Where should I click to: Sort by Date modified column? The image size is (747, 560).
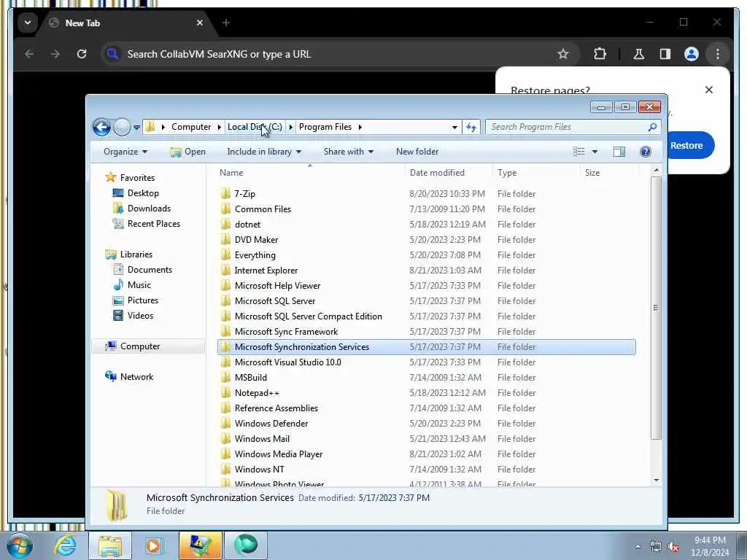pos(437,172)
